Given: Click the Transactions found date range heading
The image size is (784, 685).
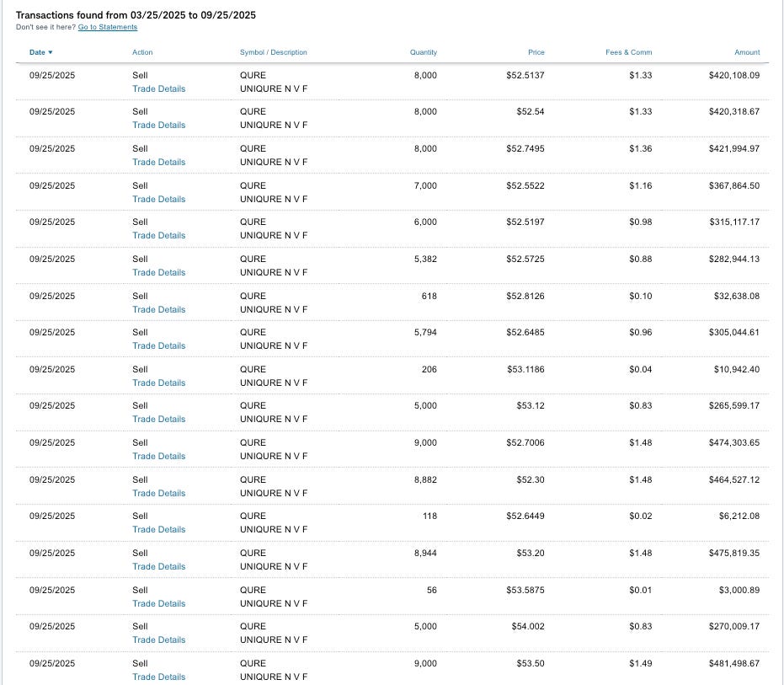Looking at the screenshot, I should [x=136, y=15].
